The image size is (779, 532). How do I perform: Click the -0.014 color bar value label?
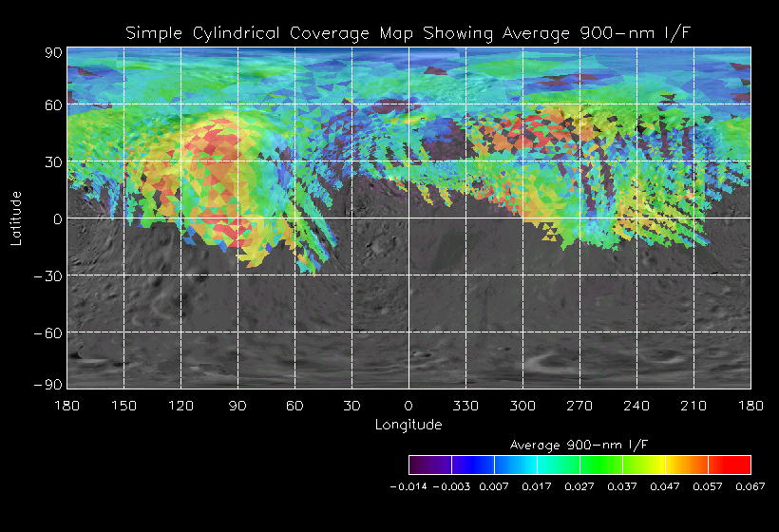pos(408,486)
